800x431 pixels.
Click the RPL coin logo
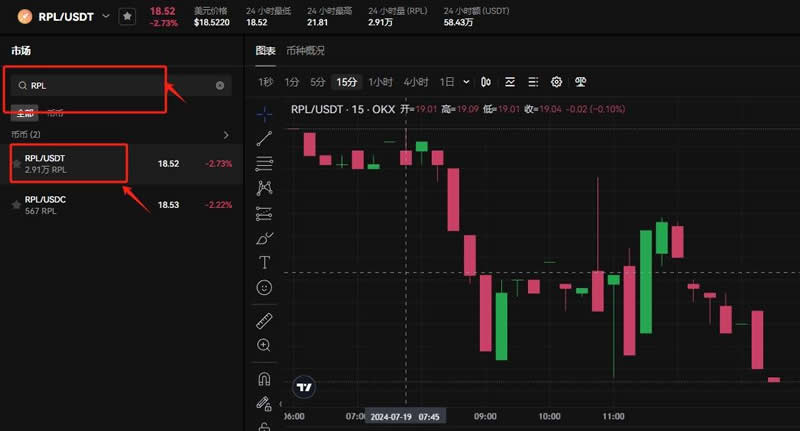click(x=24, y=17)
